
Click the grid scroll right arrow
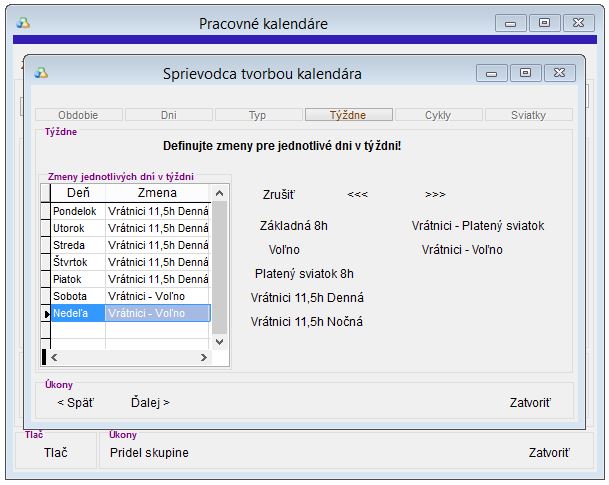204,357
